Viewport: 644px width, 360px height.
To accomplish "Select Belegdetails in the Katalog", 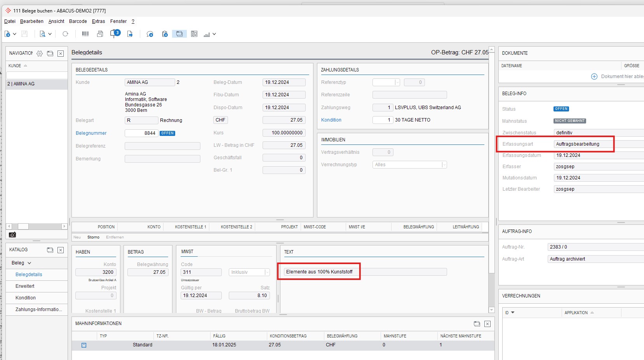I will [29, 275].
